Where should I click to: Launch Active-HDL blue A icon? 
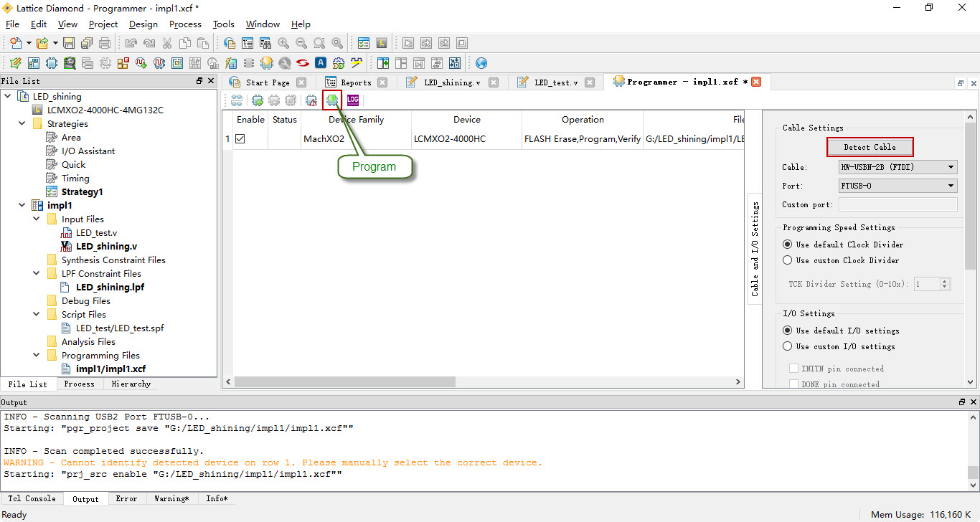pos(321,63)
